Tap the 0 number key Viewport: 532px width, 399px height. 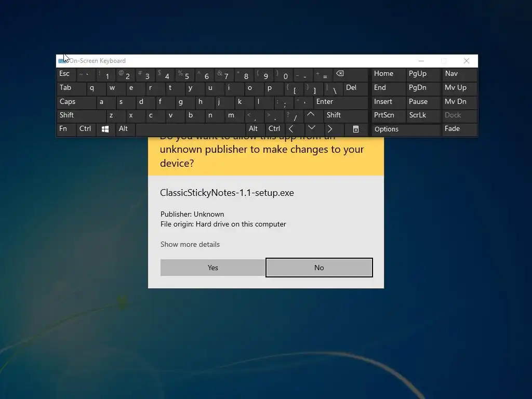click(284, 74)
